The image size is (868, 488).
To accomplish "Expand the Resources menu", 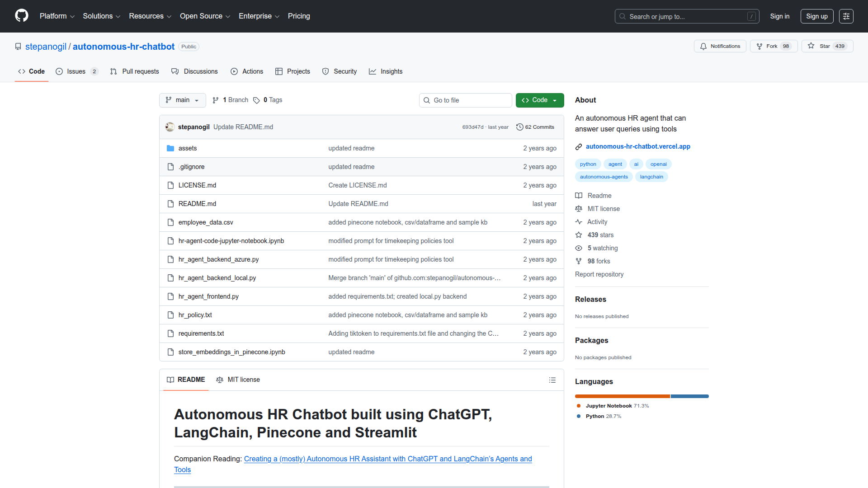I will click(150, 16).
